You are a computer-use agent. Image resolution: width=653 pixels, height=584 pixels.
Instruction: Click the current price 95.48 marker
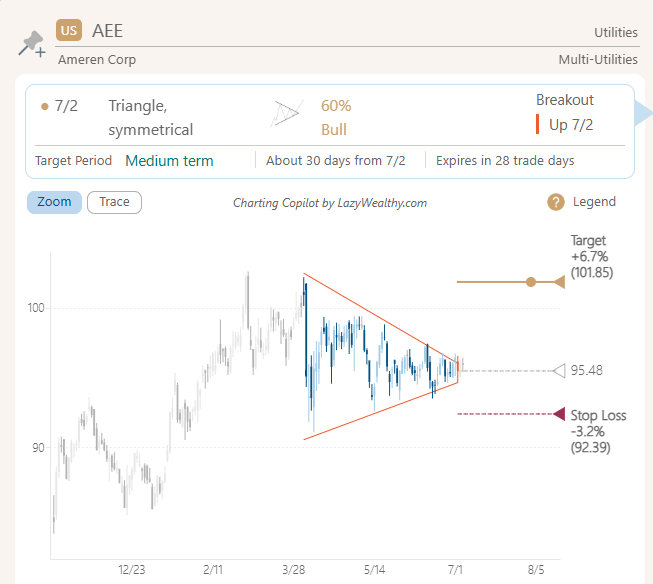[560, 371]
